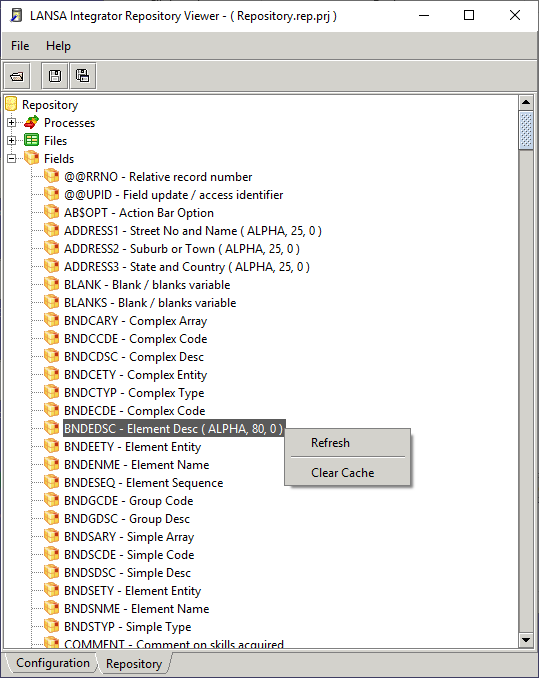539x678 pixels.
Task: Click the scrollbar up arrow
Action: [x=526, y=102]
